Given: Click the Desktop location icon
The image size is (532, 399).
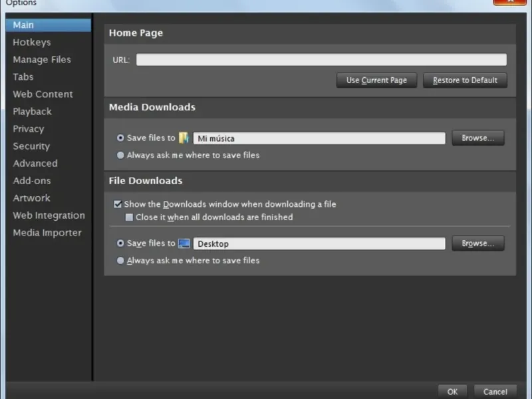Looking at the screenshot, I should pyautogui.click(x=184, y=243).
